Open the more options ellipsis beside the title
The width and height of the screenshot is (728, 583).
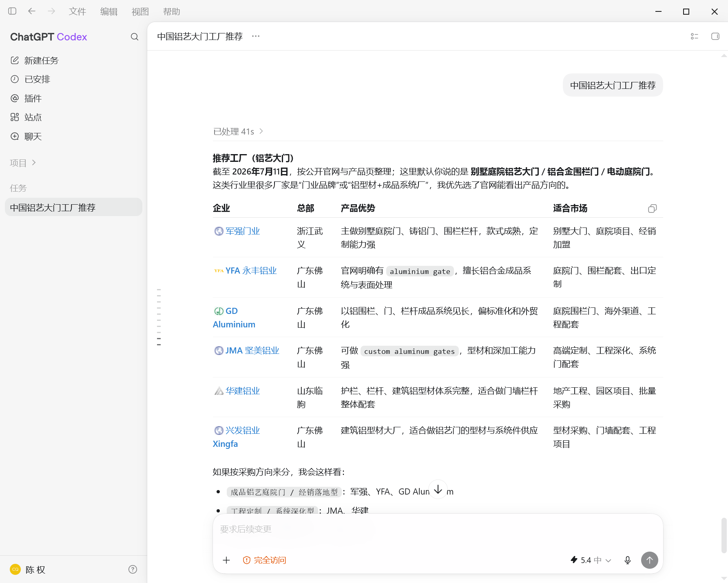(x=256, y=36)
